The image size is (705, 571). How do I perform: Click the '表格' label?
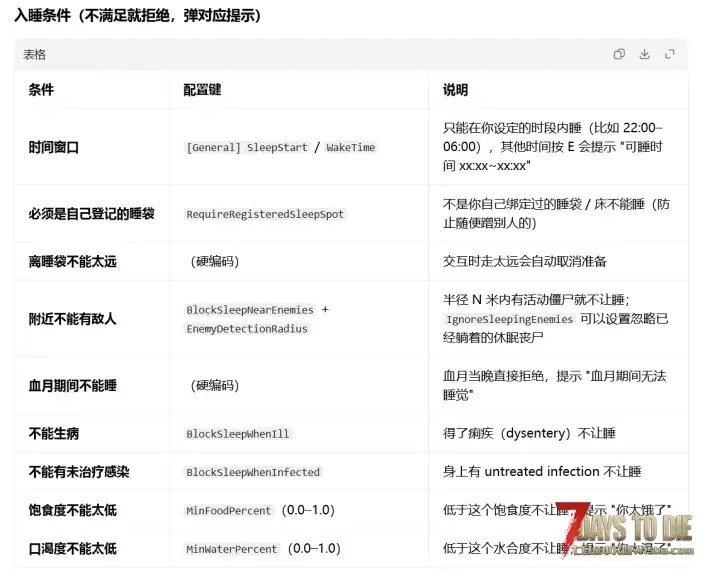(34, 55)
